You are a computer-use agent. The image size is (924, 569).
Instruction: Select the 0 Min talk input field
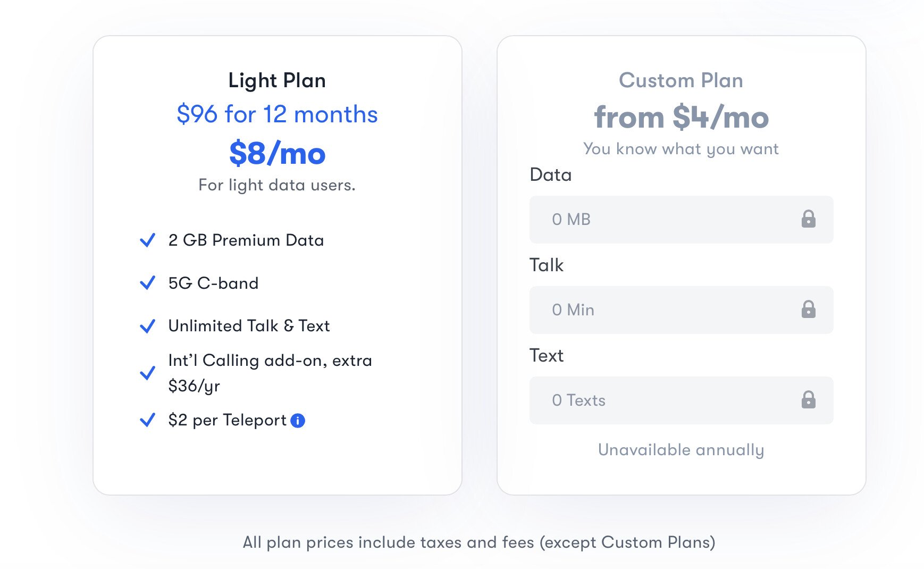[x=681, y=310]
